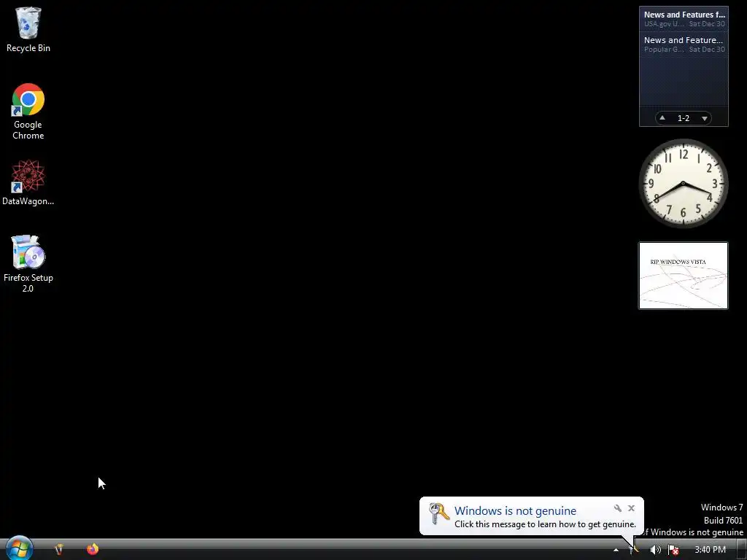747x560 pixels.
Task: Click the V-shaped icon on the taskbar
Action: 59,550
